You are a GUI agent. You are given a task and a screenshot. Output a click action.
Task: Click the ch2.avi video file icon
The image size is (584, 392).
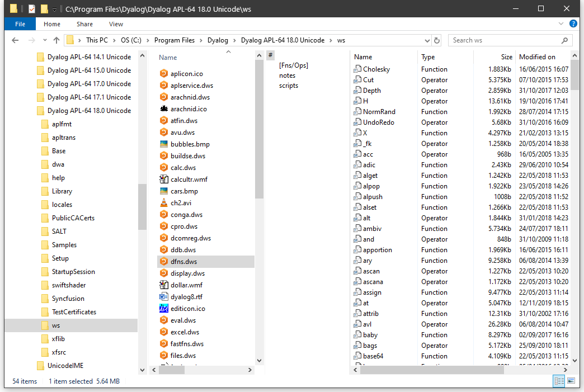(x=164, y=203)
